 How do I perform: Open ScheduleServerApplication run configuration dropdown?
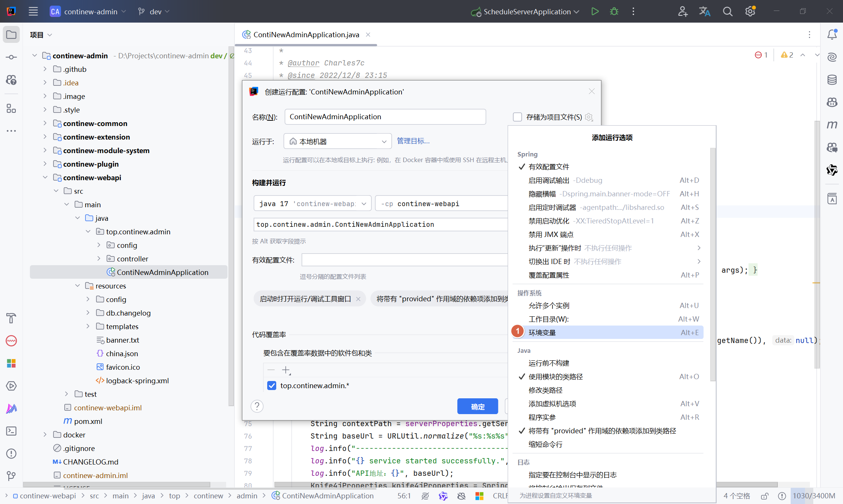coord(525,12)
